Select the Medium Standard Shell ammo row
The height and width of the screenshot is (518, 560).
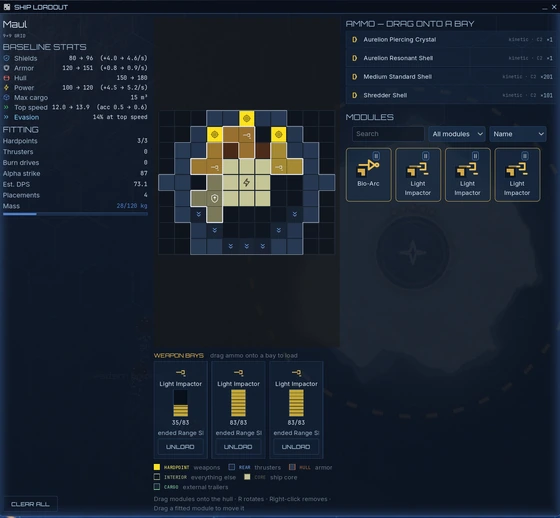(451, 77)
